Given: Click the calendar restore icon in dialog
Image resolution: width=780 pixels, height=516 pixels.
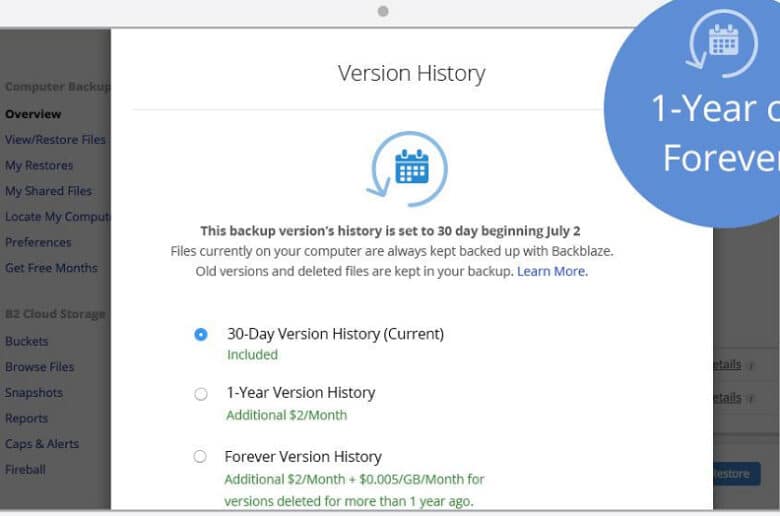Looking at the screenshot, I should point(407,169).
